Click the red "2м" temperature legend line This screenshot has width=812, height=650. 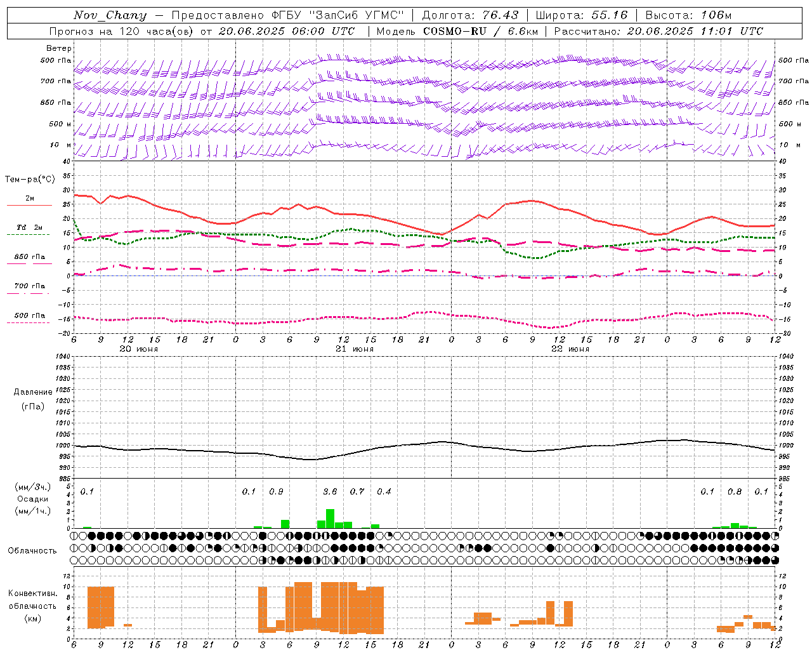coord(29,205)
